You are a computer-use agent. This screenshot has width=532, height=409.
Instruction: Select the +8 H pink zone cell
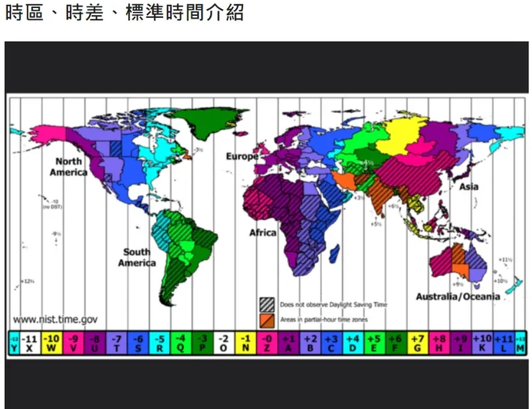tap(439, 343)
